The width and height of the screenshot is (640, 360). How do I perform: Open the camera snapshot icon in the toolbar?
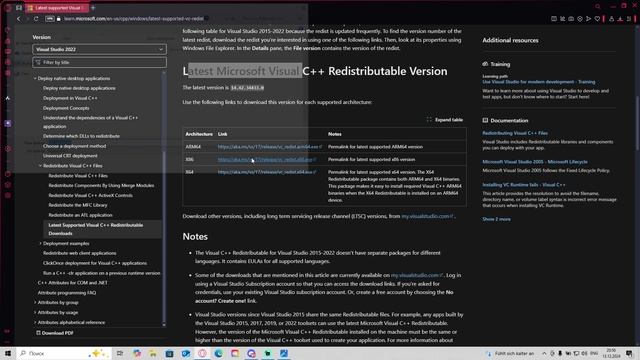coord(571,19)
